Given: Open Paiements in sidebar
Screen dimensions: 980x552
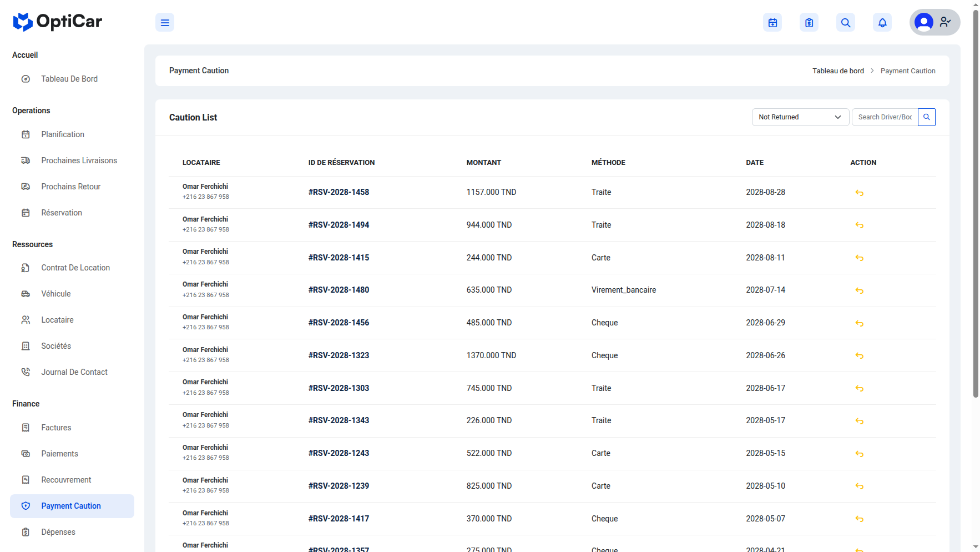Looking at the screenshot, I should (72, 454).
